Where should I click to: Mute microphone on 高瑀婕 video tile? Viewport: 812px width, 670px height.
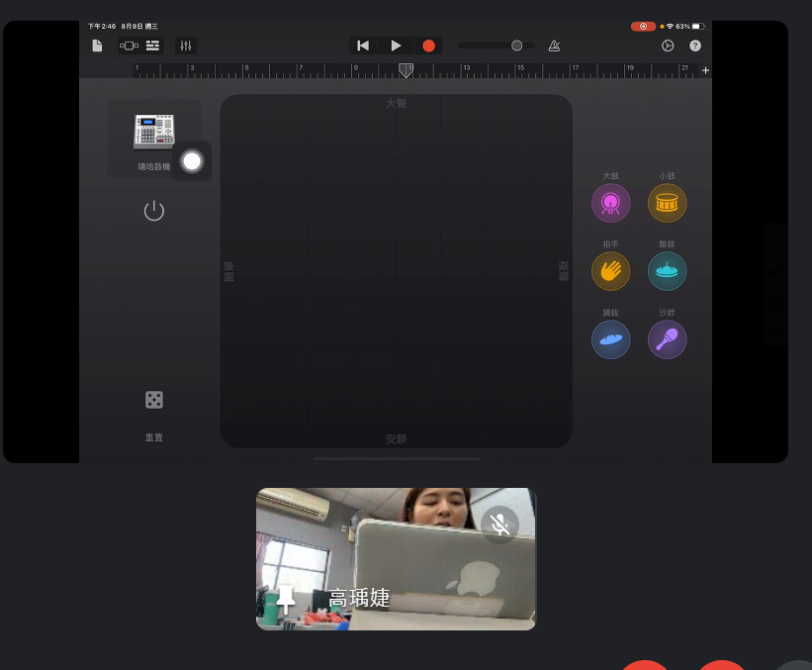pos(500,524)
